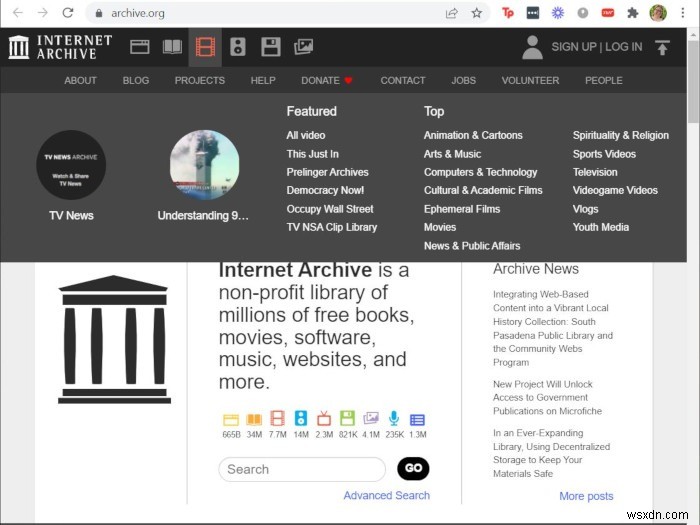Open the ABOUT menu item

(x=80, y=80)
